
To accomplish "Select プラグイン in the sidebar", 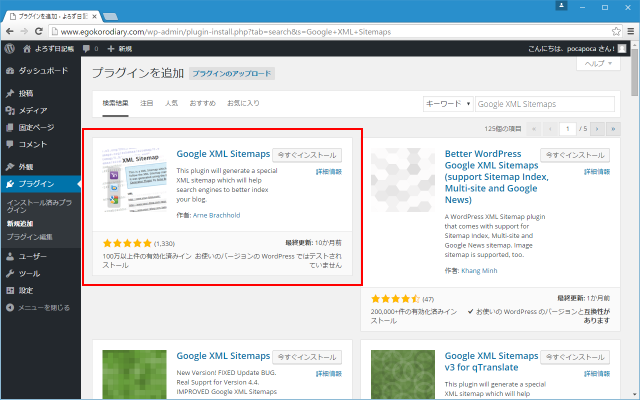I will [40, 184].
